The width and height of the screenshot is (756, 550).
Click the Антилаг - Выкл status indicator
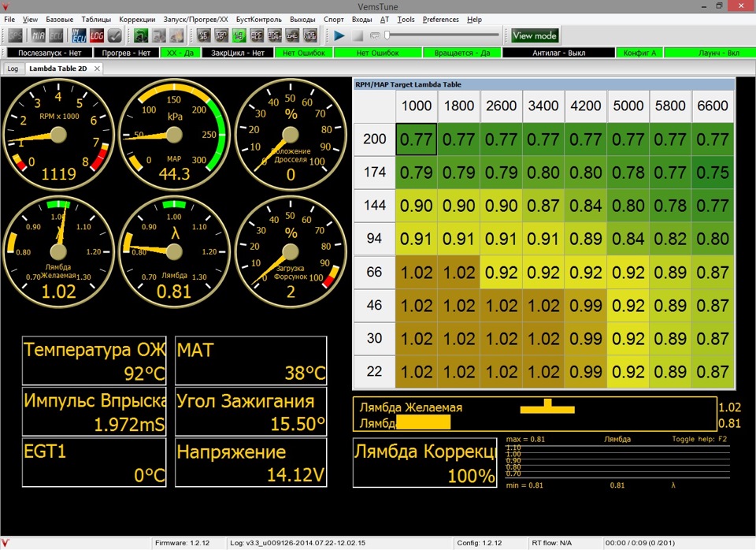pos(559,53)
